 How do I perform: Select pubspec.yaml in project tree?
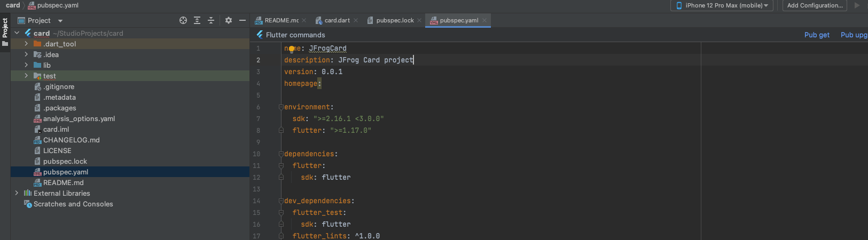point(66,172)
